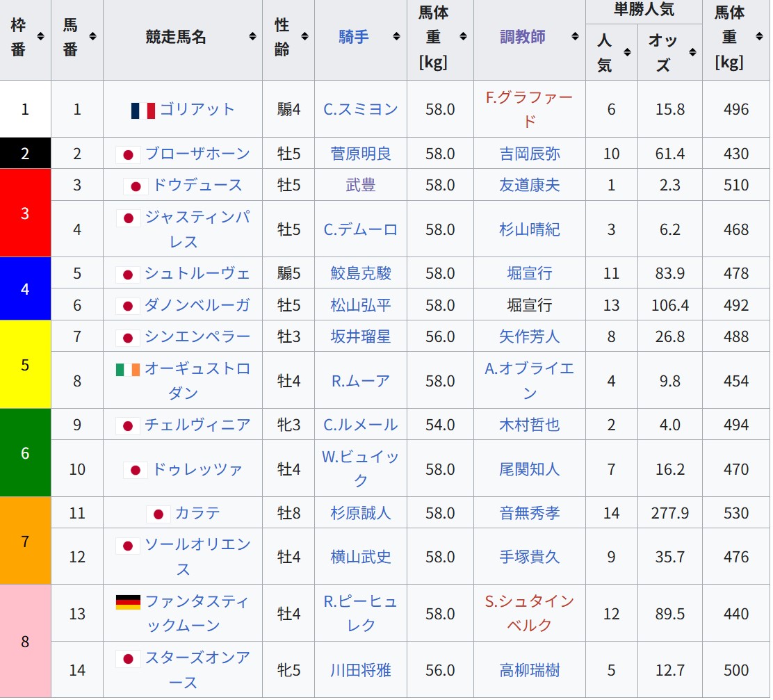Sort by オッズ using its arrows
Viewport: 773px width, 700px height.
[692, 52]
